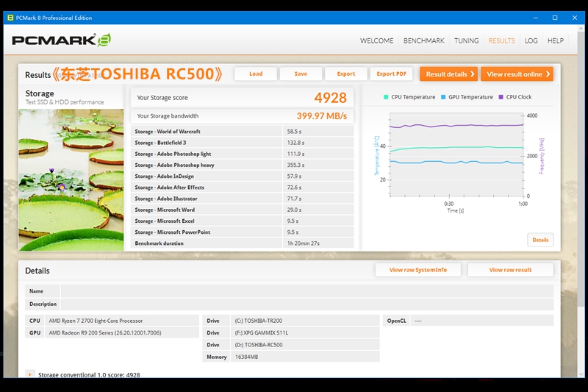Viewport: 588px width, 392px height.
Task: Click the (F:) XPG GAMMIX S11L drive entry
Action: pos(305,332)
